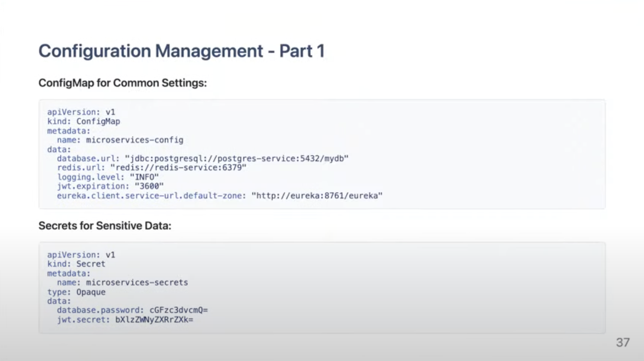
Task: Click the "Secrets for Sensitive Data:" heading
Action: pyautogui.click(x=105, y=226)
